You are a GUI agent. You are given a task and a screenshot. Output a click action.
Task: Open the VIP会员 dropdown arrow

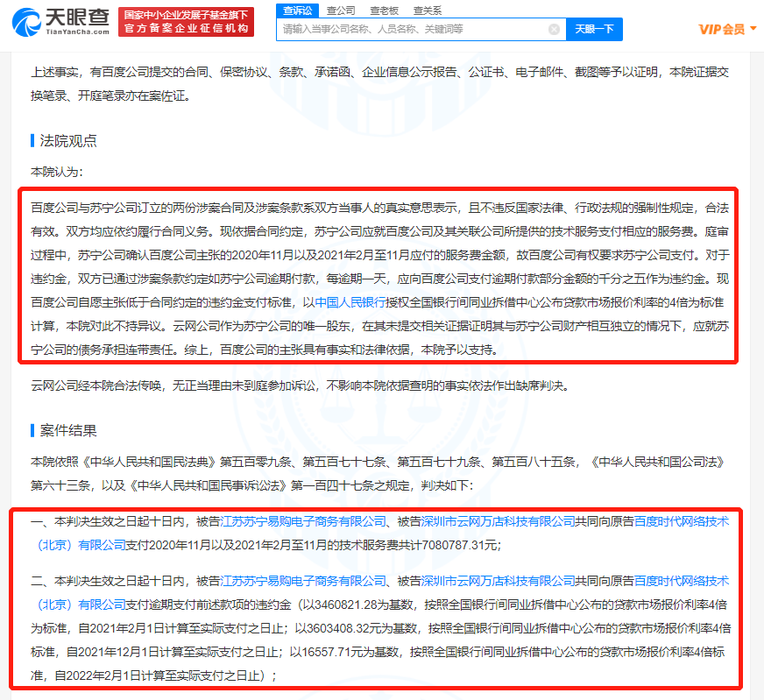click(753, 29)
